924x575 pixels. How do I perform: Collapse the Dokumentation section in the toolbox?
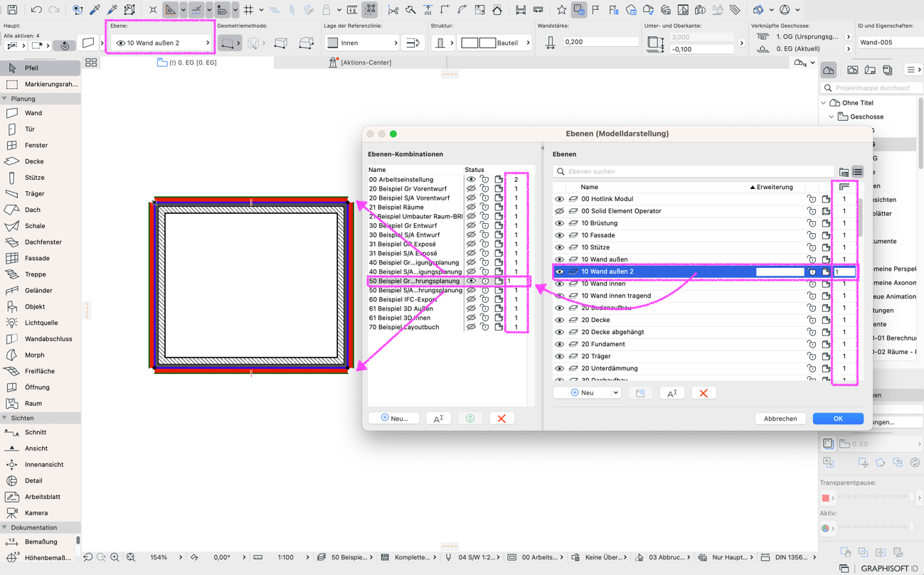[5, 527]
